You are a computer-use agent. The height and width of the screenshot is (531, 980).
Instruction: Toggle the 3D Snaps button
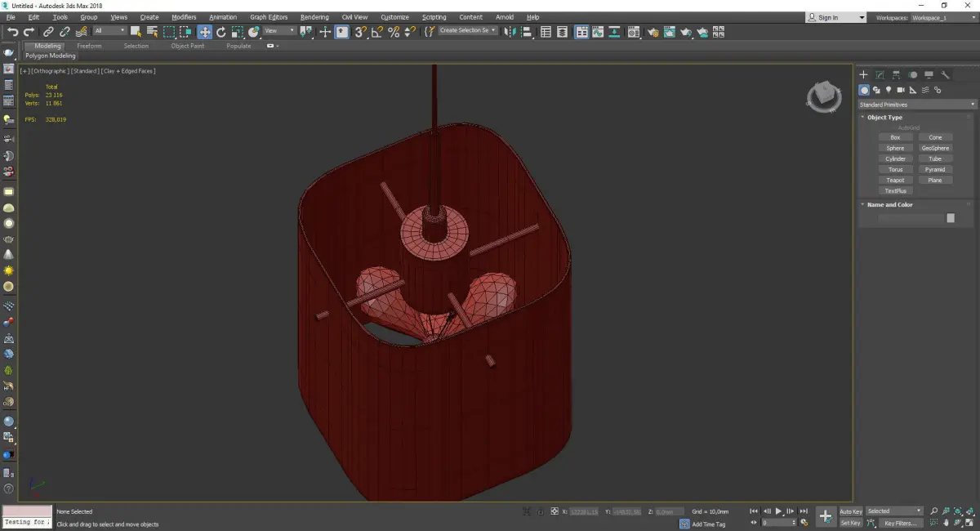360,32
